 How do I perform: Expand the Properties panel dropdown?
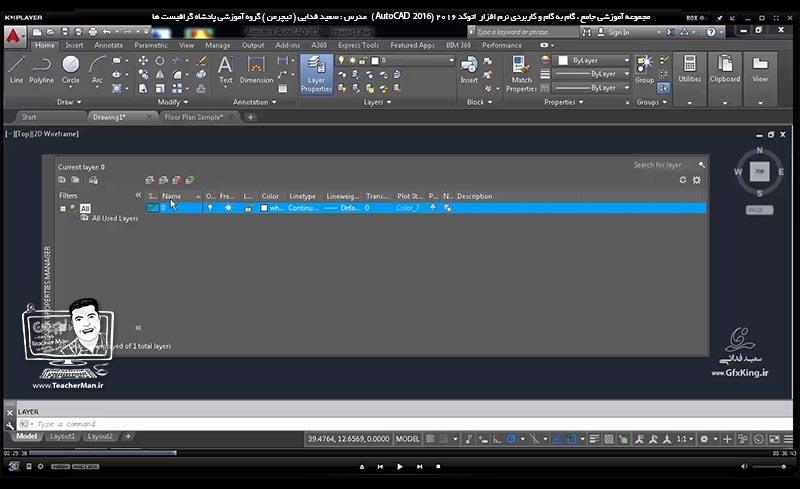(563, 102)
